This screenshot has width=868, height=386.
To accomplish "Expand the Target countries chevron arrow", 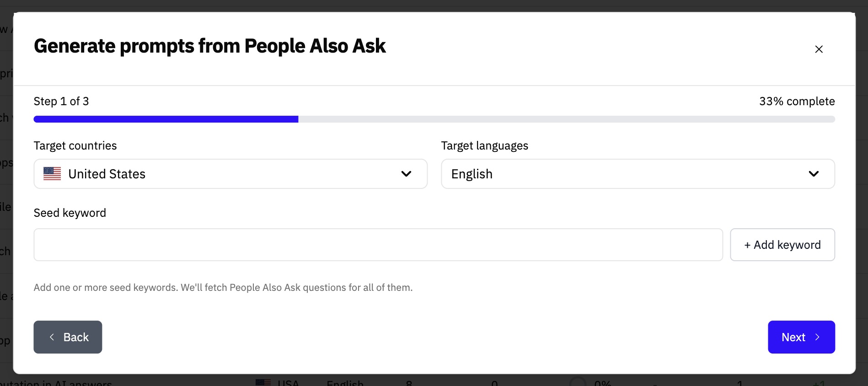I will 406,174.
